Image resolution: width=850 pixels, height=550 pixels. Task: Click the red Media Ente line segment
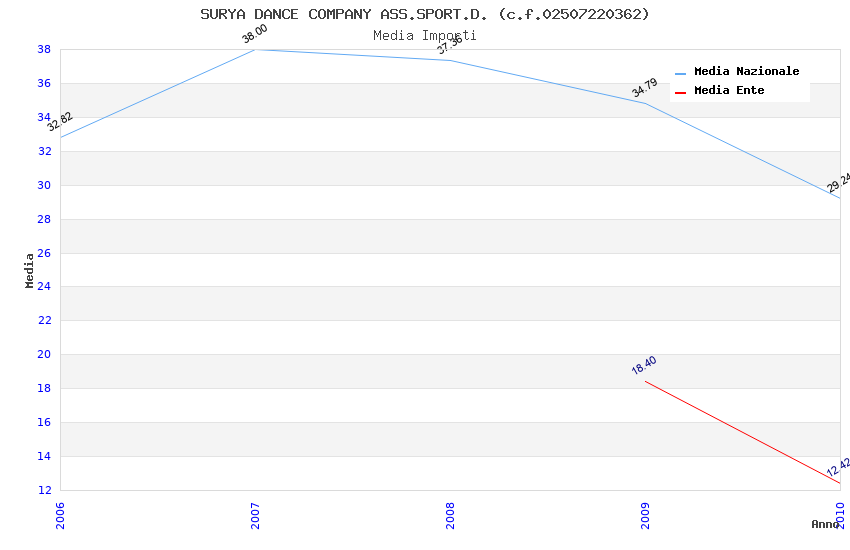point(743,432)
